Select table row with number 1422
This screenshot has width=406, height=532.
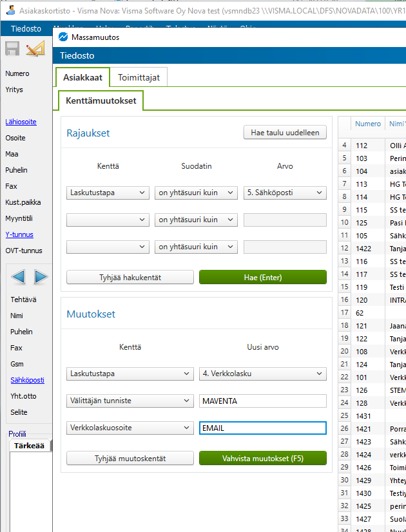pos(372,249)
